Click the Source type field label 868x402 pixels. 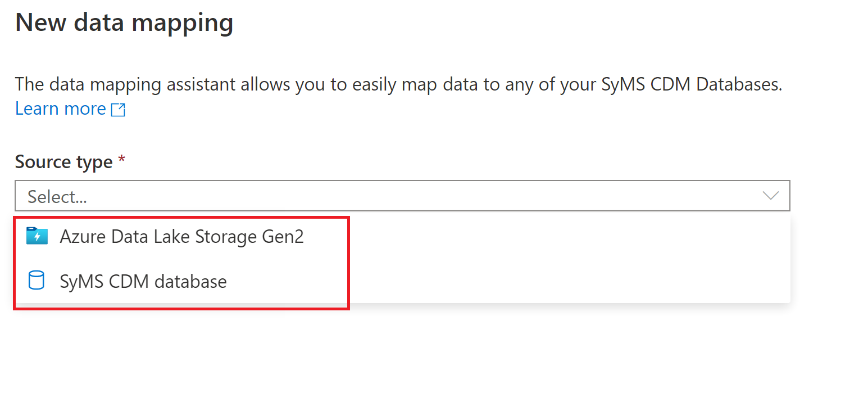point(63,162)
